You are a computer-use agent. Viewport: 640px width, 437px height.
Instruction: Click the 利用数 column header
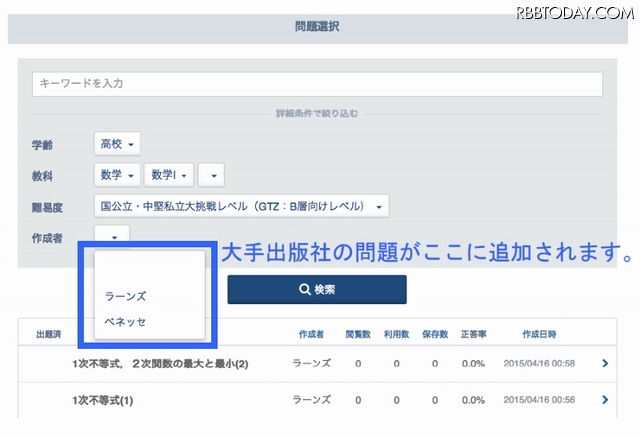click(396, 335)
